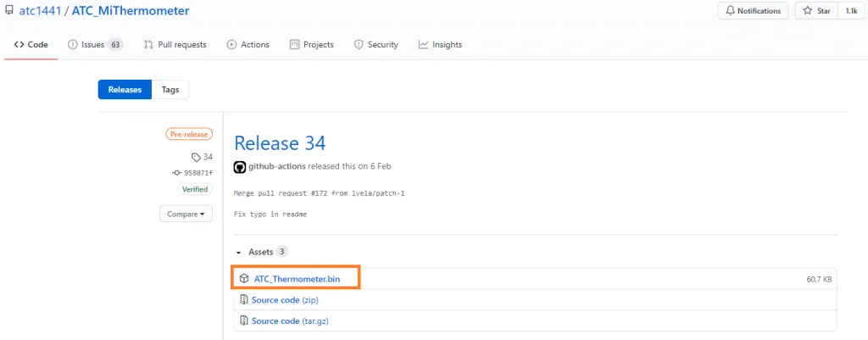This screenshot has width=868, height=340.
Task: Select the Releases button
Action: [125, 90]
